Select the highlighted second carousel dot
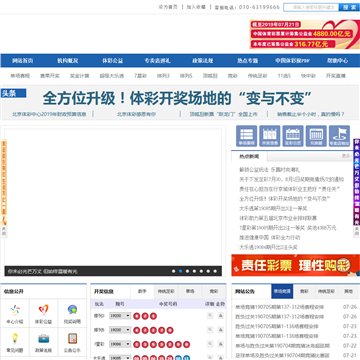This screenshot has width=360, height=360. [x=180, y=271]
